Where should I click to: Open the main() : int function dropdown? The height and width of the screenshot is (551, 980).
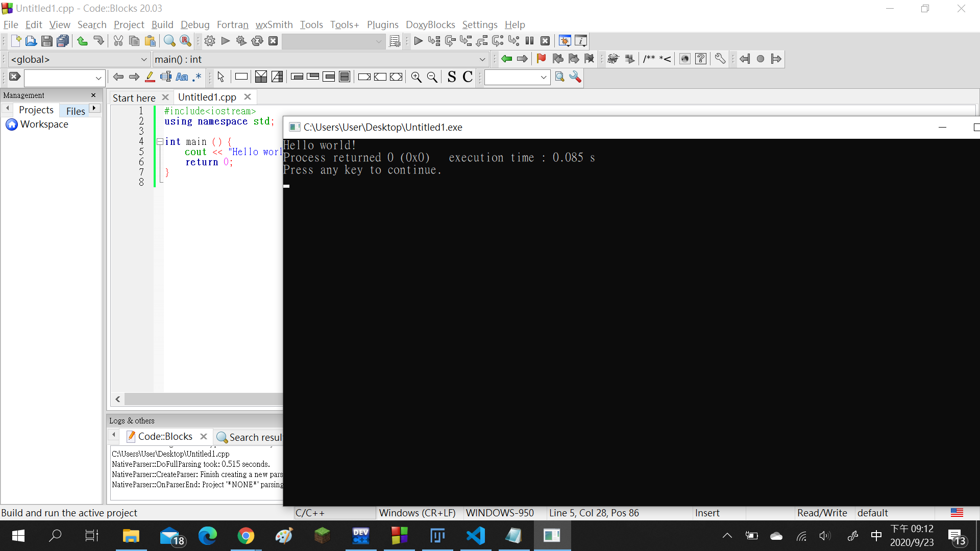482,59
